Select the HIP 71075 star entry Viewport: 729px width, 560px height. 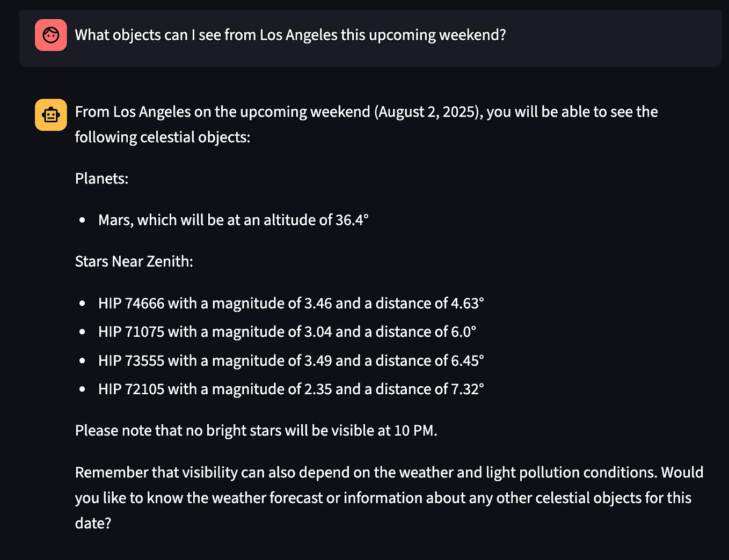287,332
